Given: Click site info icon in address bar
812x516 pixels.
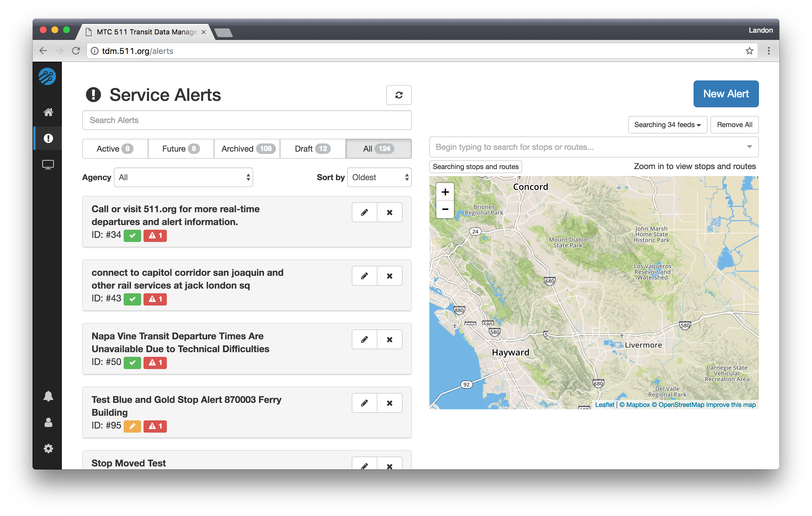Looking at the screenshot, I should point(95,51).
